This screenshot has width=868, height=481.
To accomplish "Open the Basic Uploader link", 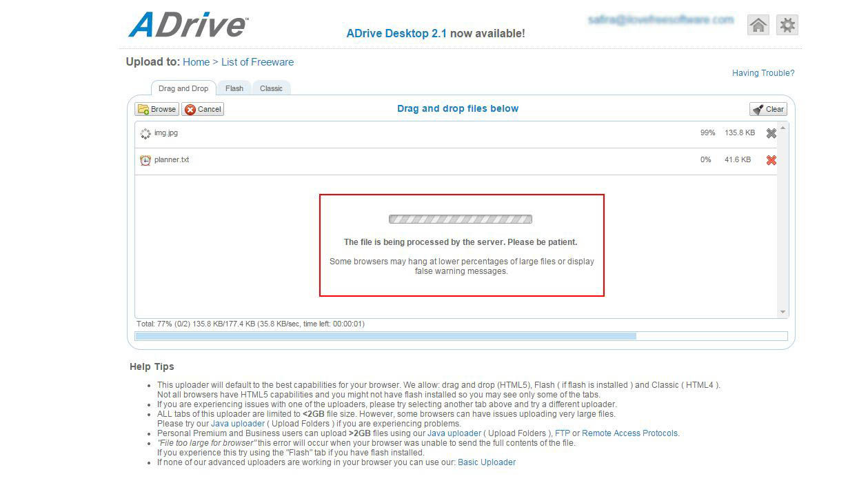I will 487,462.
